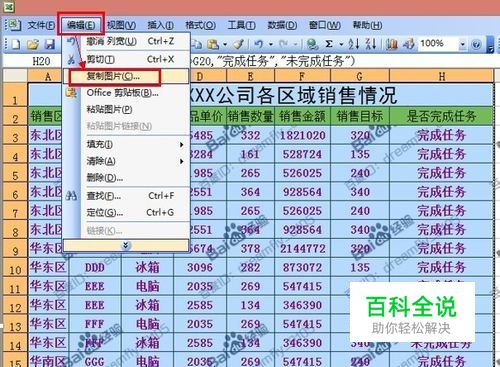The image size is (500, 367).
Task: Open the 窗口(W) menu
Action: point(324,25)
